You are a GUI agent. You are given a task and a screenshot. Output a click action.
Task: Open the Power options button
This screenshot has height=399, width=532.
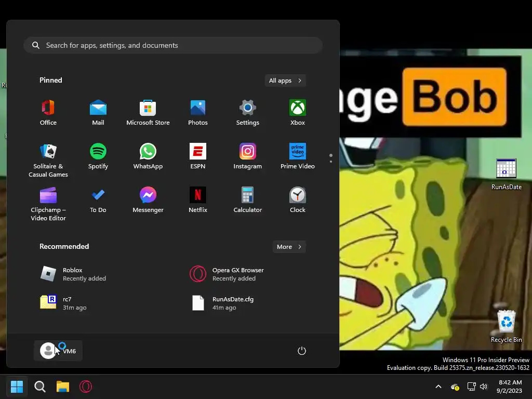pos(302,351)
